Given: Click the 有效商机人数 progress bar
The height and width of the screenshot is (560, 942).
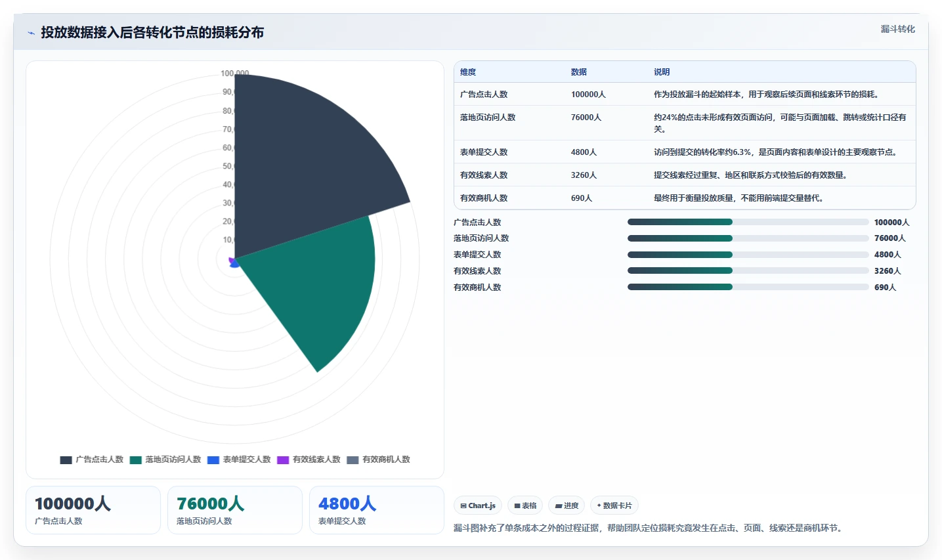Looking at the screenshot, I should coord(748,287).
